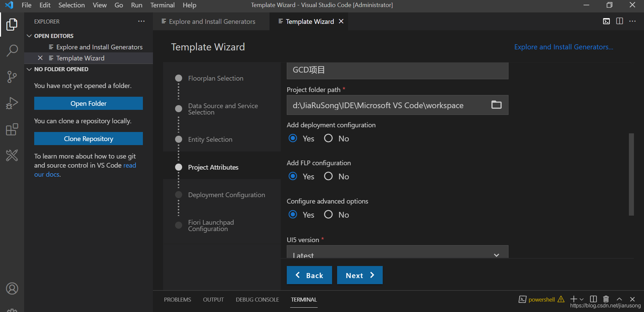Open editor more actions ellipsis
The width and height of the screenshot is (644, 312).
[x=633, y=21]
